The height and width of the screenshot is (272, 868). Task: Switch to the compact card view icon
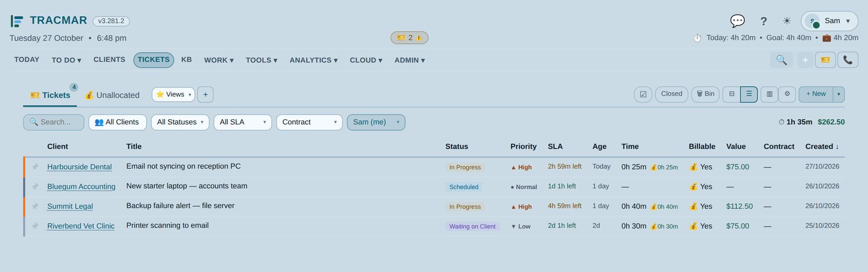click(x=731, y=94)
